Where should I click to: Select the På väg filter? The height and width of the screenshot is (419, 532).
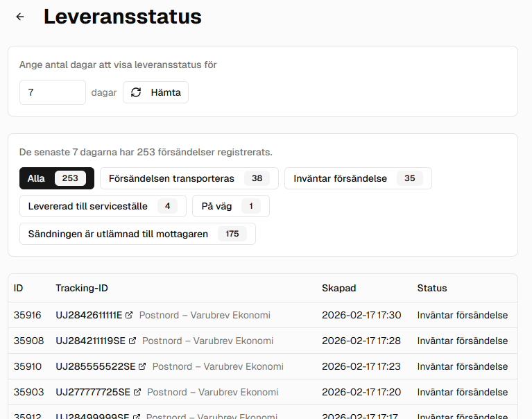tap(230, 206)
